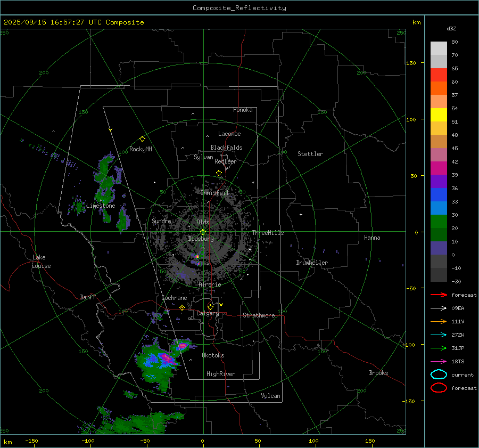Click the magenta storm core west of Okotoks
479x448 pixels.
tap(167, 357)
